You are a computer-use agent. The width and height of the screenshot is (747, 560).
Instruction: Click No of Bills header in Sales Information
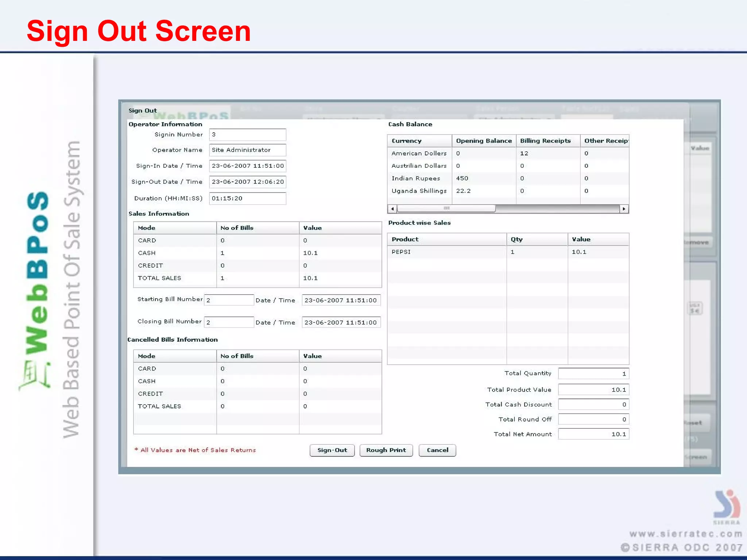[x=258, y=228]
